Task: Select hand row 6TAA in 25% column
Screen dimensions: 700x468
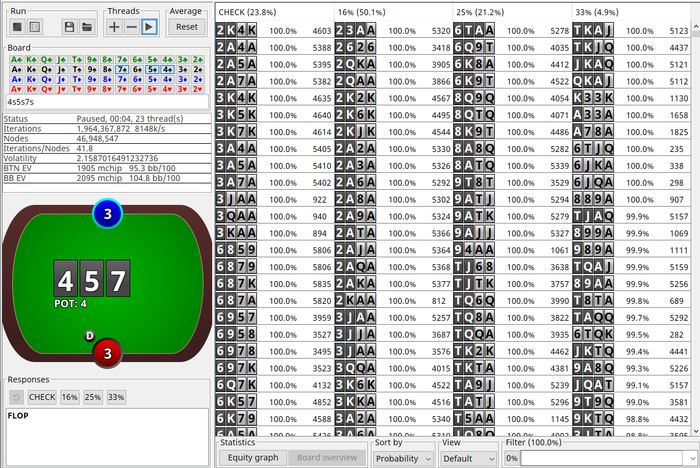Action: tap(512, 30)
